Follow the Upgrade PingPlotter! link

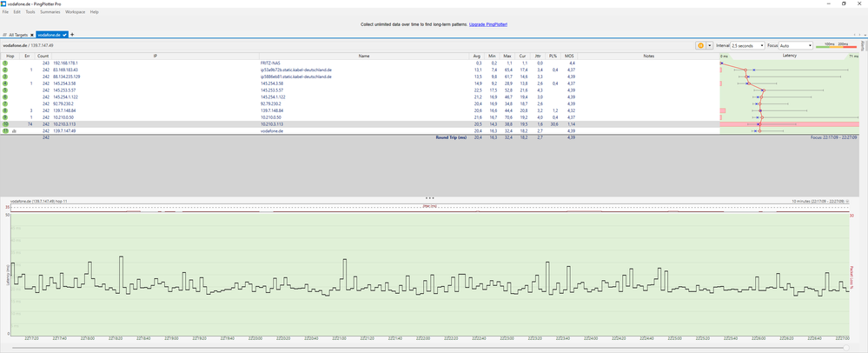pos(488,25)
